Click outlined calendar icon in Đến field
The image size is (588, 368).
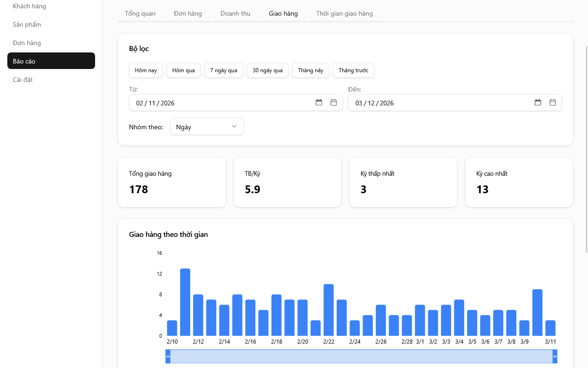click(x=553, y=103)
